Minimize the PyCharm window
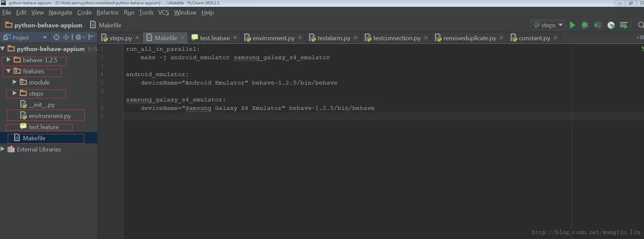Image resolution: width=644 pixels, height=239 pixels. [620, 3]
